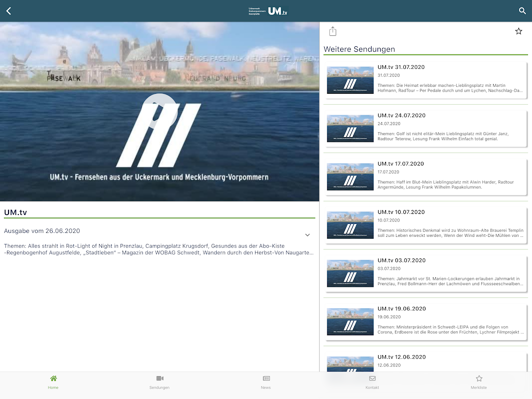Screen dimensions: 532x399
Task: Click the date text 24.07.2020
Action: (x=389, y=124)
